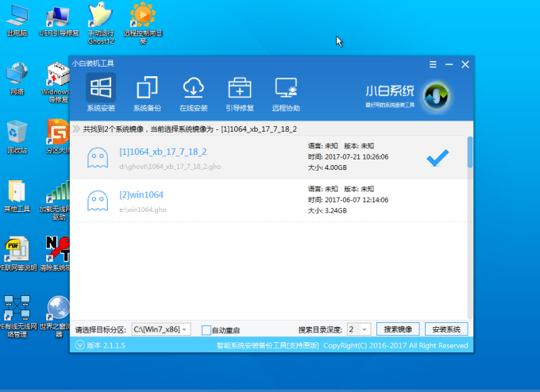Click the 安装系统 (Install System) button
This screenshot has height=392, width=540.
pos(446,329)
